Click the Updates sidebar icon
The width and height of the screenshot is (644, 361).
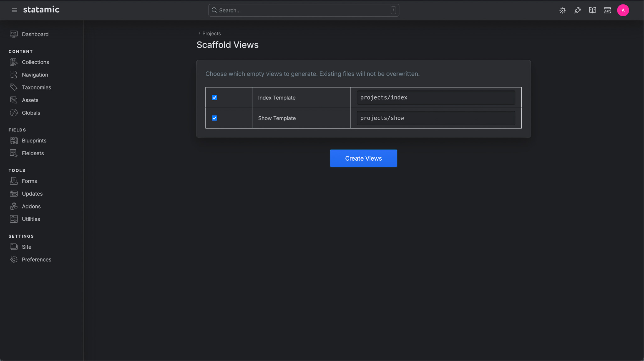[14, 194]
